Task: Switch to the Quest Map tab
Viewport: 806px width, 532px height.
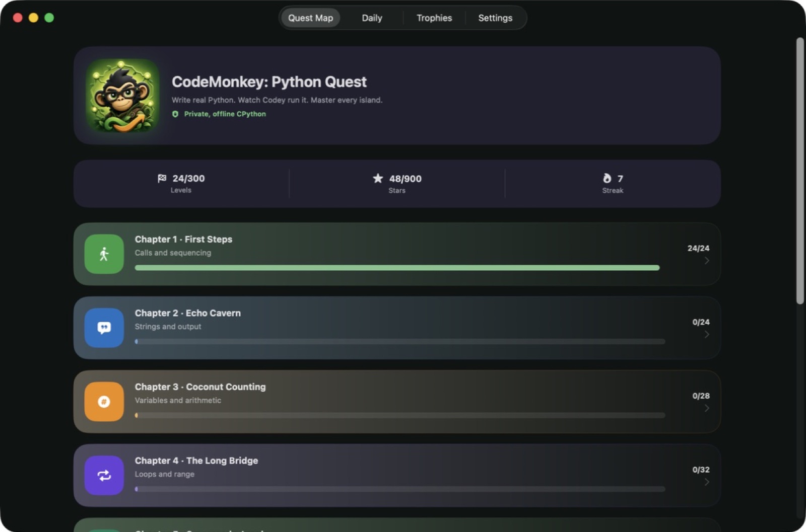Action: pyautogui.click(x=310, y=18)
